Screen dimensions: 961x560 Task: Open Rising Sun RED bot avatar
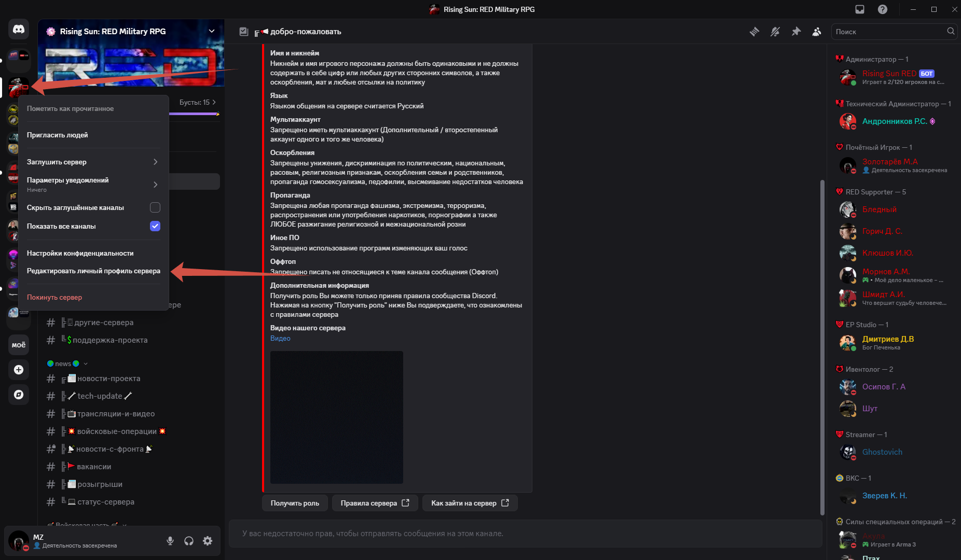(x=848, y=77)
